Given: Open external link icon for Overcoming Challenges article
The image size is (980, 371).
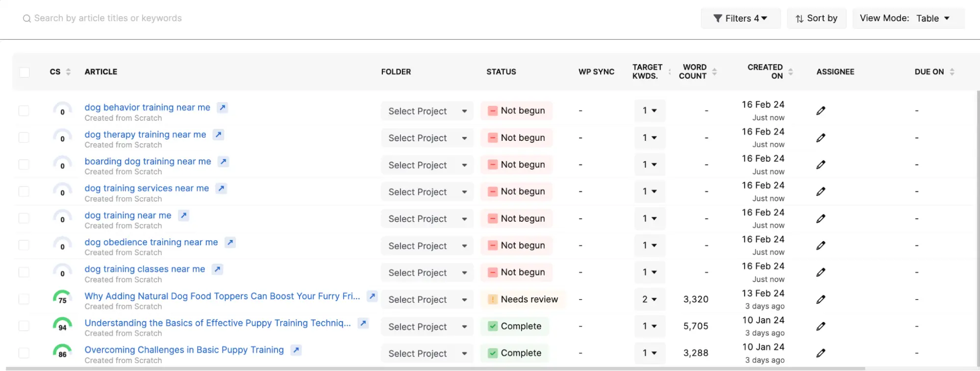Looking at the screenshot, I should (296, 350).
